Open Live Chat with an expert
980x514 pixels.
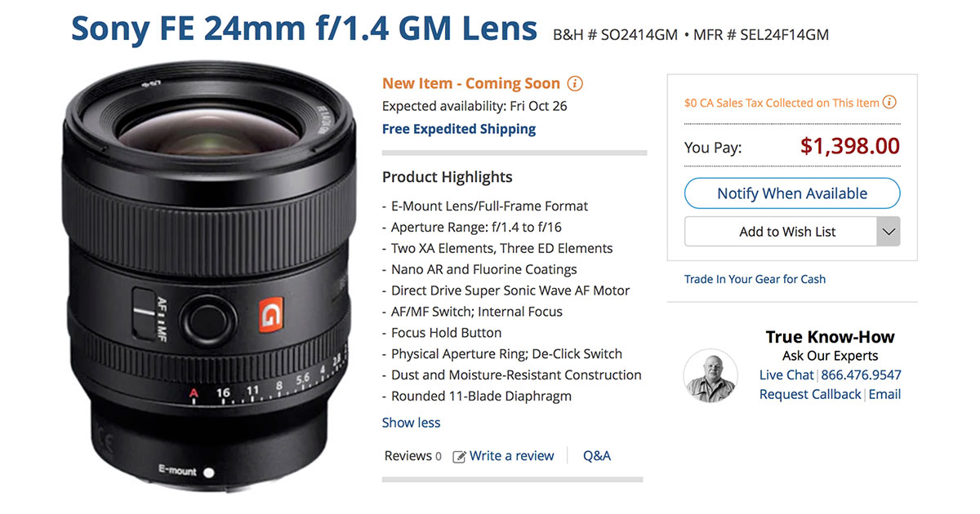786,375
